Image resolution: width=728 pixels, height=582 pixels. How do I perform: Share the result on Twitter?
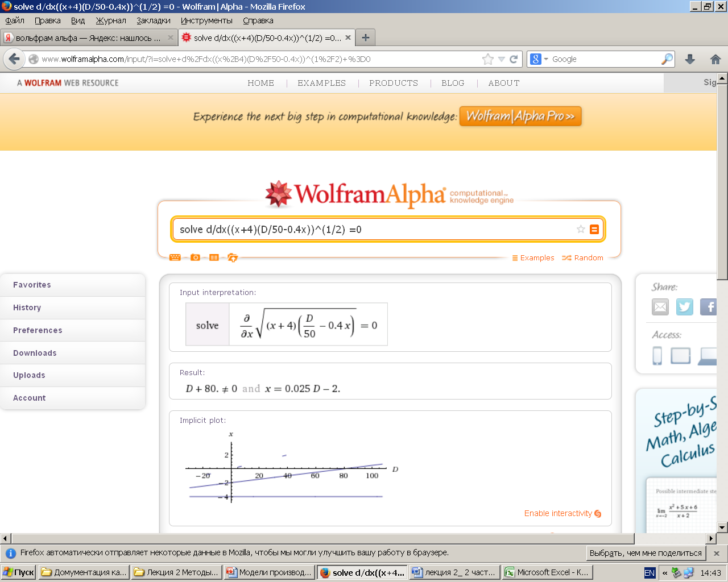click(x=685, y=307)
